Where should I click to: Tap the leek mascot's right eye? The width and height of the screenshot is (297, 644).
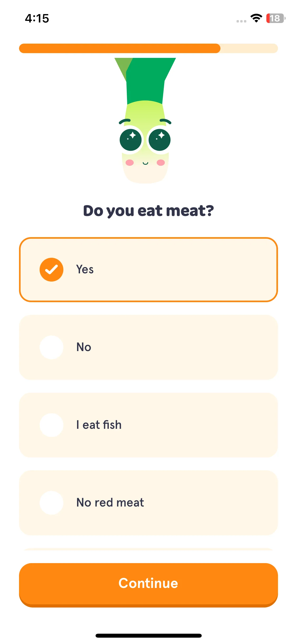[x=159, y=140]
